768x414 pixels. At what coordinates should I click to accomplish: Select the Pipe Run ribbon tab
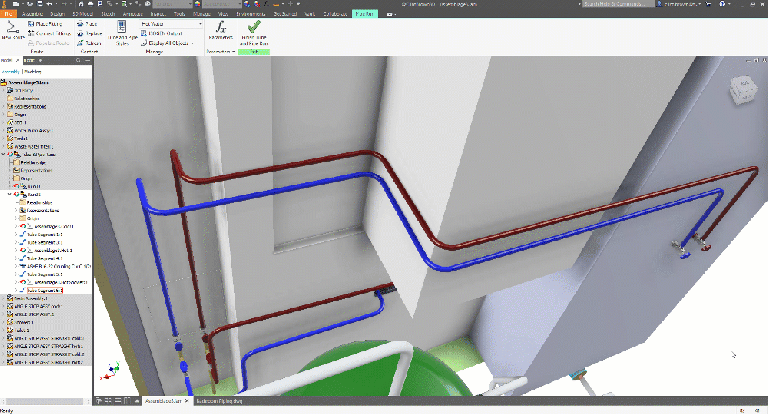364,14
